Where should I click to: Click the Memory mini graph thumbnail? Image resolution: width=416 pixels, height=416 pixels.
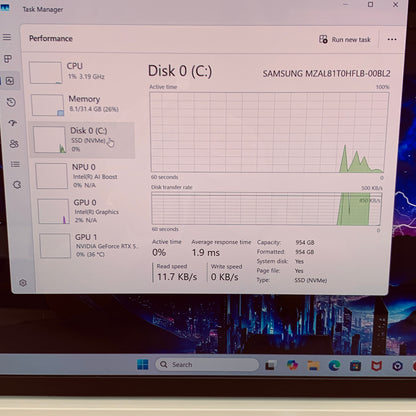click(x=47, y=105)
